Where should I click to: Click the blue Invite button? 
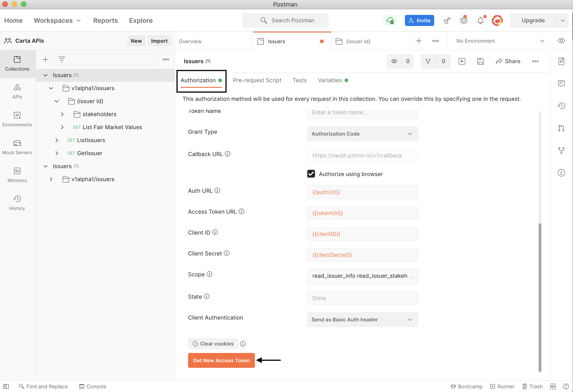tap(419, 20)
